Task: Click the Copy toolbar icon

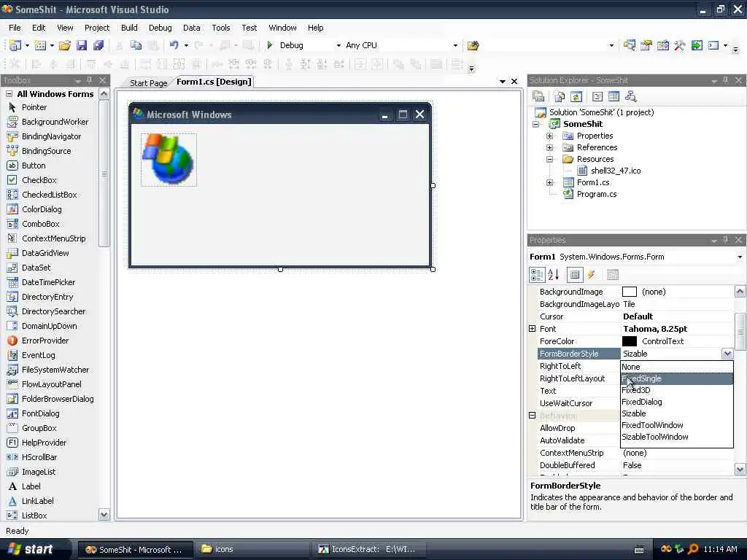Action: point(136,45)
